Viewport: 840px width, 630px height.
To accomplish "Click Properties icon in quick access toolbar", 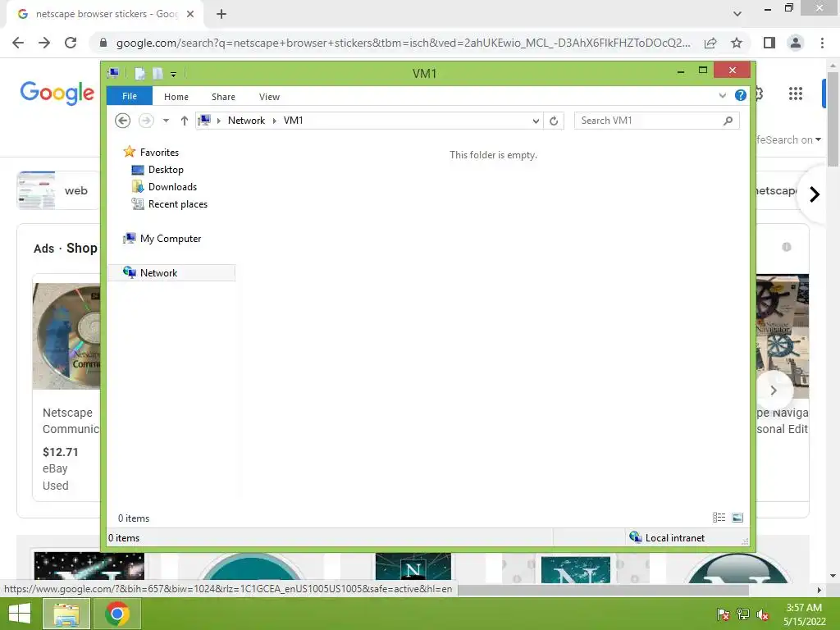I will click(139, 73).
